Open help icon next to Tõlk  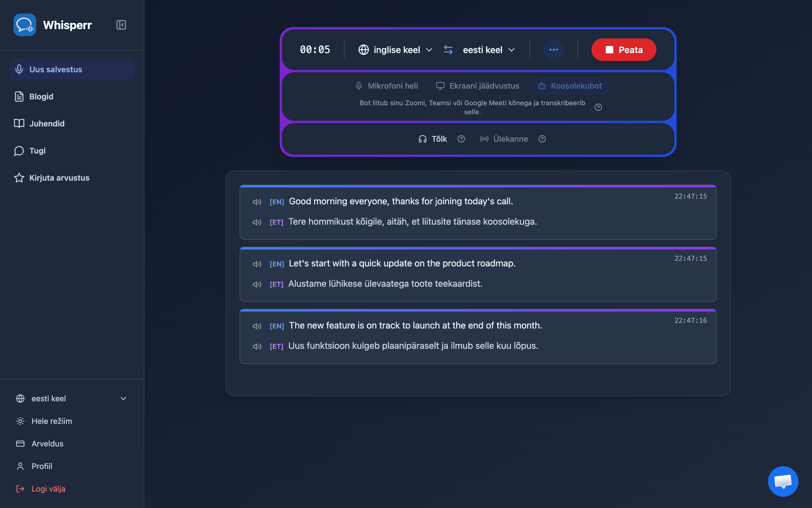point(461,139)
